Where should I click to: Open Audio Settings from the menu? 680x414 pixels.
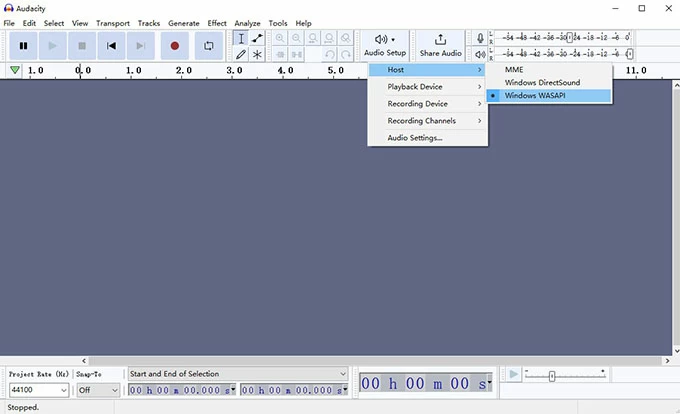tap(415, 138)
